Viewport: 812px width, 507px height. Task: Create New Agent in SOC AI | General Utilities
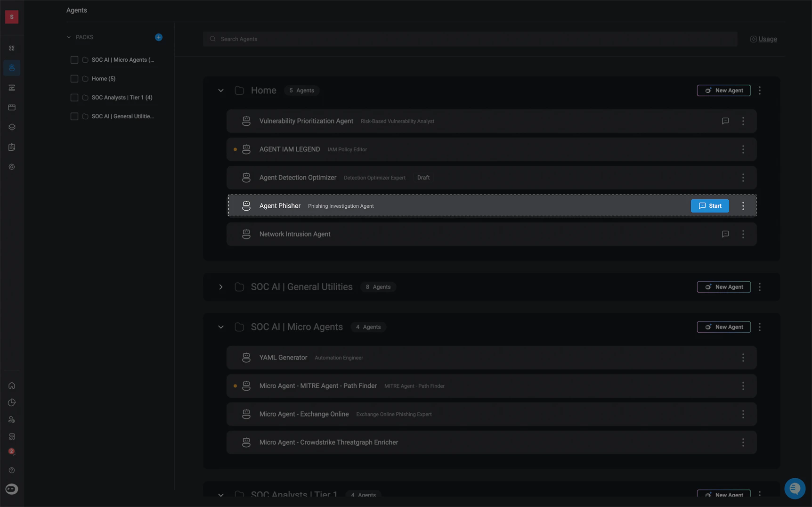pyautogui.click(x=724, y=287)
